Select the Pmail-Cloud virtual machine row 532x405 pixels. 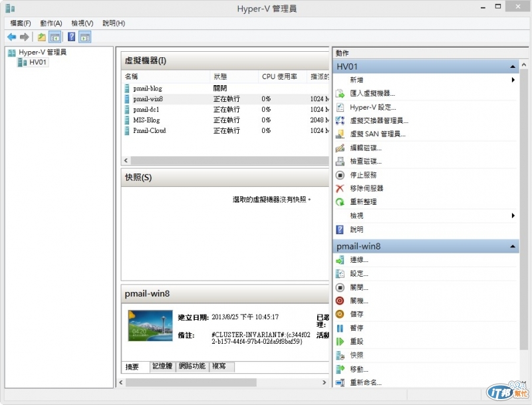pos(225,130)
